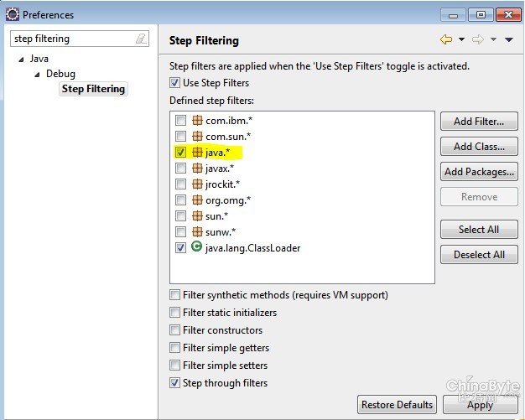Image resolution: width=525 pixels, height=420 pixels.
Task: Clear the filter text using eraser icon
Action: tap(140, 39)
